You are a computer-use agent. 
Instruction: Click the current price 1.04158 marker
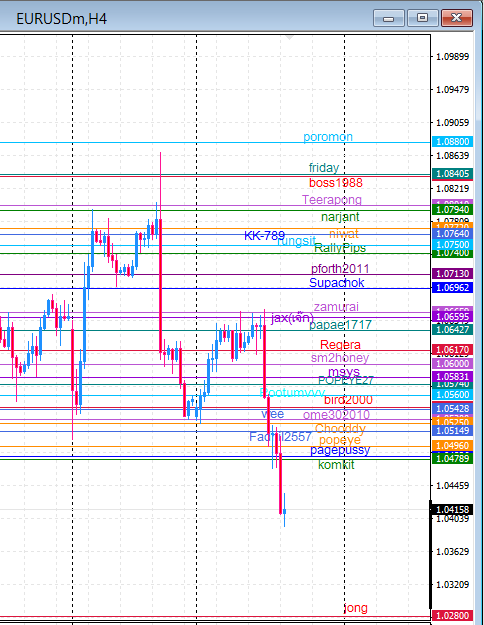coord(452,510)
